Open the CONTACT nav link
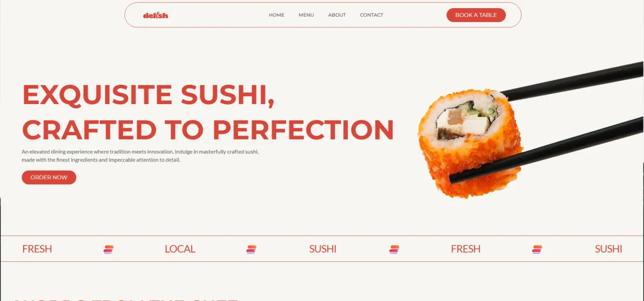The image size is (644, 301). [371, 15]
